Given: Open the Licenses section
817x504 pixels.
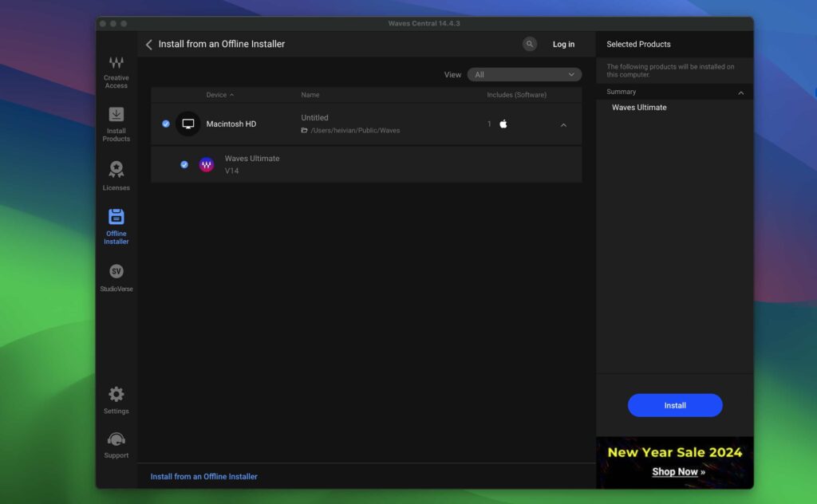Looking at the screenshot, I should pyautogui.click(x=116, y=174).
